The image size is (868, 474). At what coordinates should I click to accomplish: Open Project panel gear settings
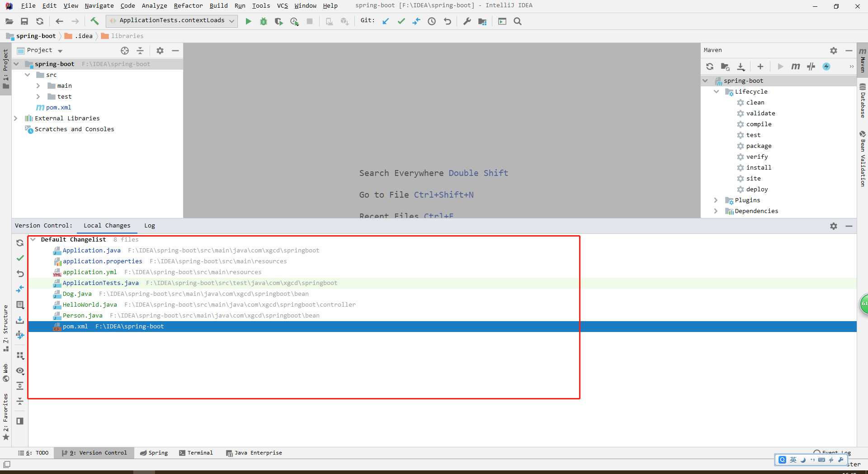(x=160, y=51)
